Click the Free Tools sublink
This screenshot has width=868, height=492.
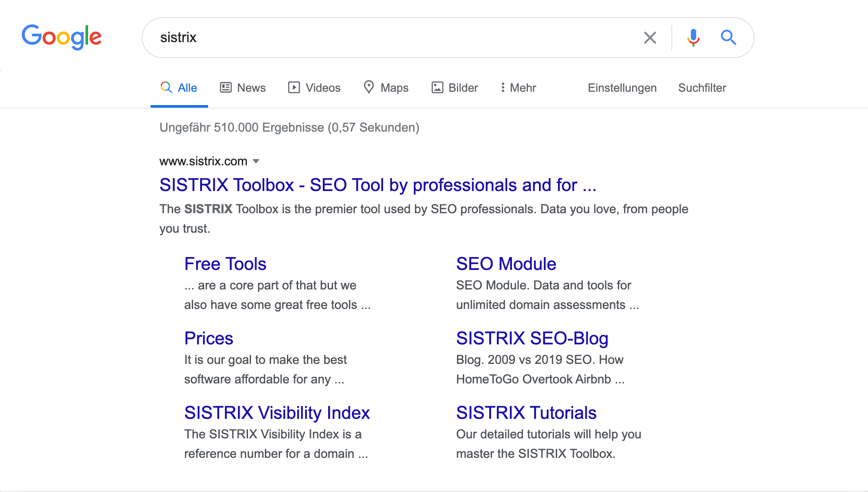pos(226,264)
